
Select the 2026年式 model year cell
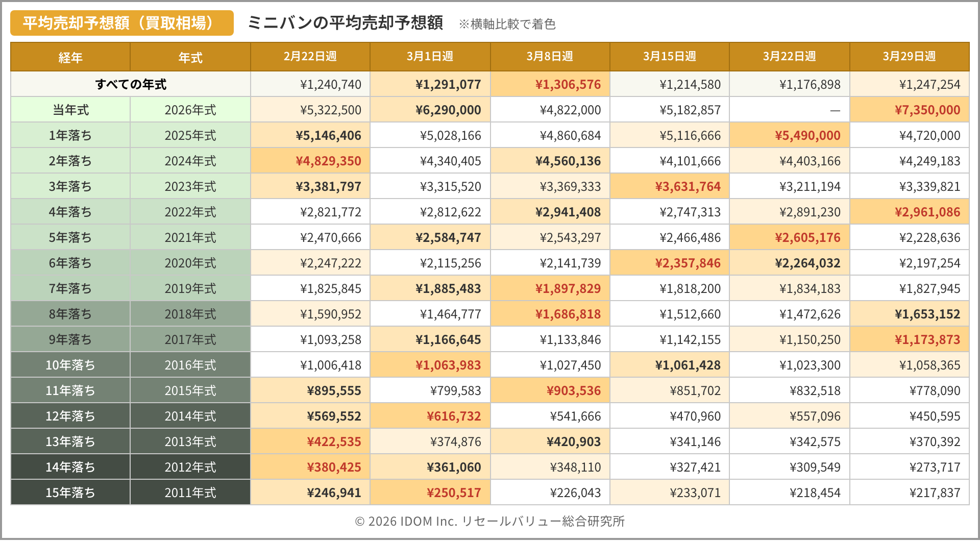click(190, 110)
